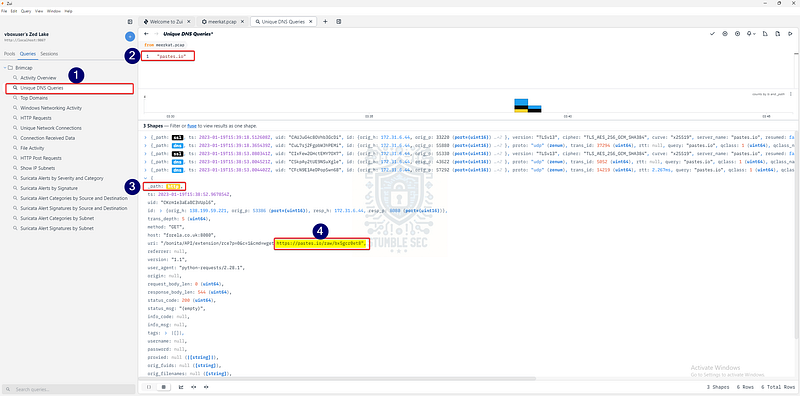Toggle the right pane icon
The width and height of the screenshot is (800, 396).
tap(339, 21)
